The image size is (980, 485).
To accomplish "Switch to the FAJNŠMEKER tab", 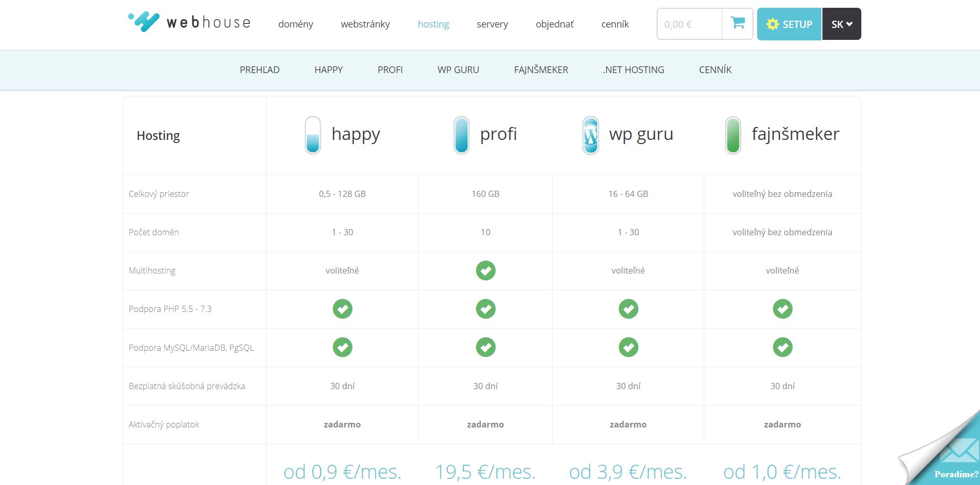I will [x=541, y=69].
